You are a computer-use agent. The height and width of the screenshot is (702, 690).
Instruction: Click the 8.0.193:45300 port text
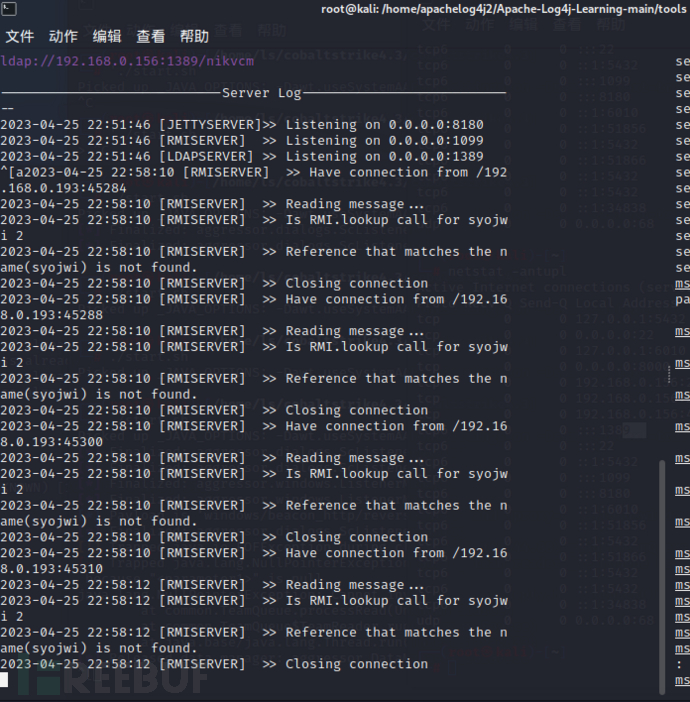click(x=51, y=442)
